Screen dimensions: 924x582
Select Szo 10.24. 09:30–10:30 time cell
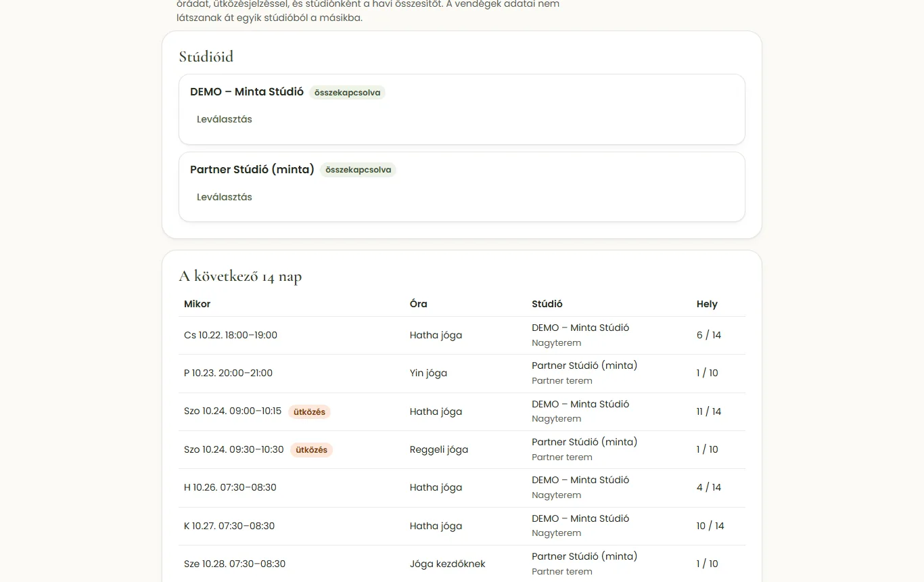pyautogui.click(x=234, y=449)
